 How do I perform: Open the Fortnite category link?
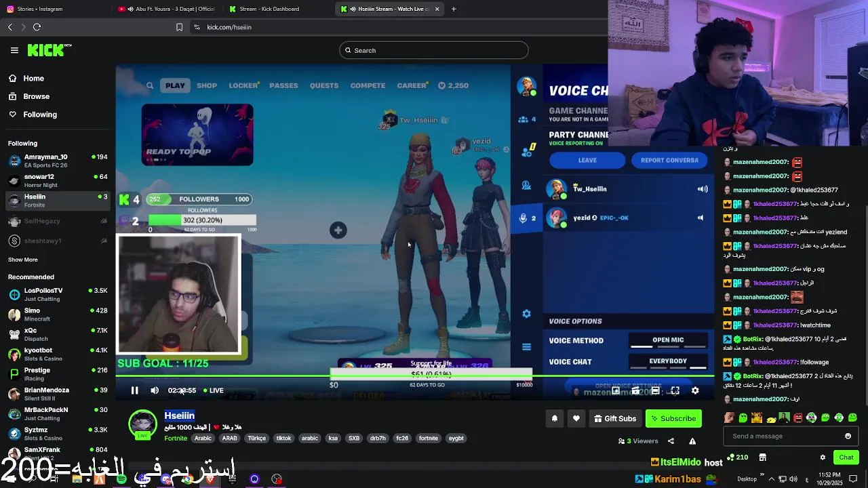(176, 439)
